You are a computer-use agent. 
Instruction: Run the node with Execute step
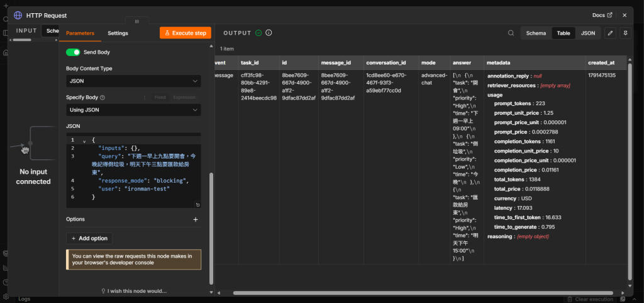[186, 33]
